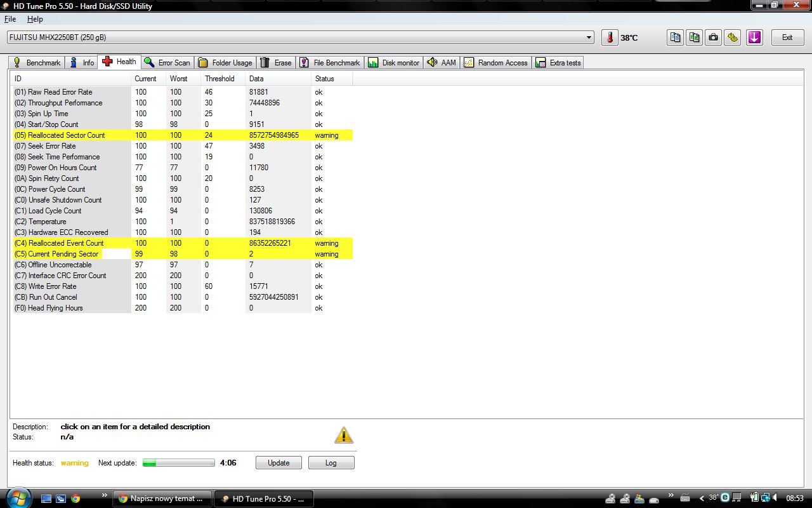Viewport: 812px width, 508px height.
Task: Open the FUJITSU MHX2250BT drive selector dropdown
Action: [301, 37]
